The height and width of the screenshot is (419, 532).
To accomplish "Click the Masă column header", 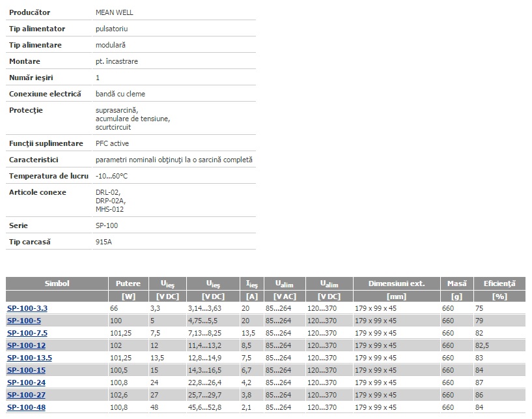I will pyautogui.click(x=456, y=283).
